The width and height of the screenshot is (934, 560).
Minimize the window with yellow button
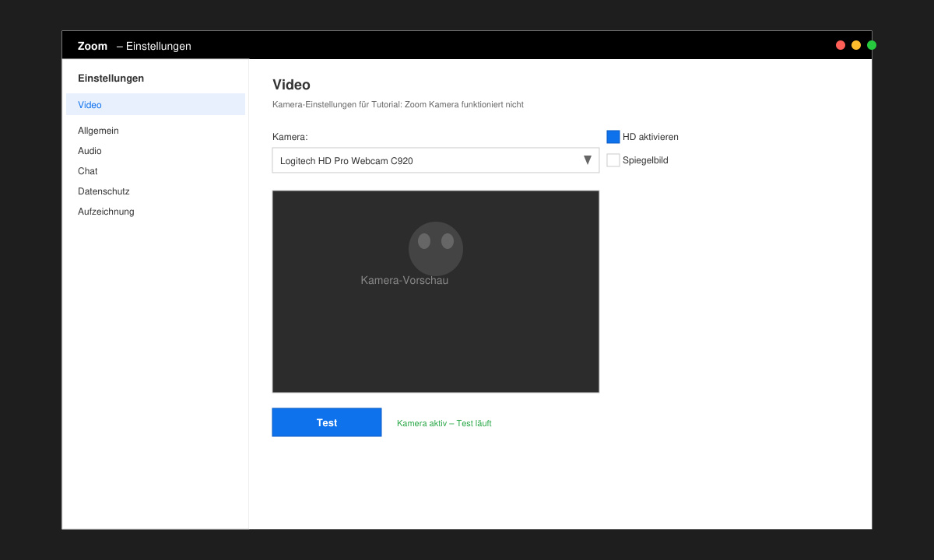tap(856, 45)
